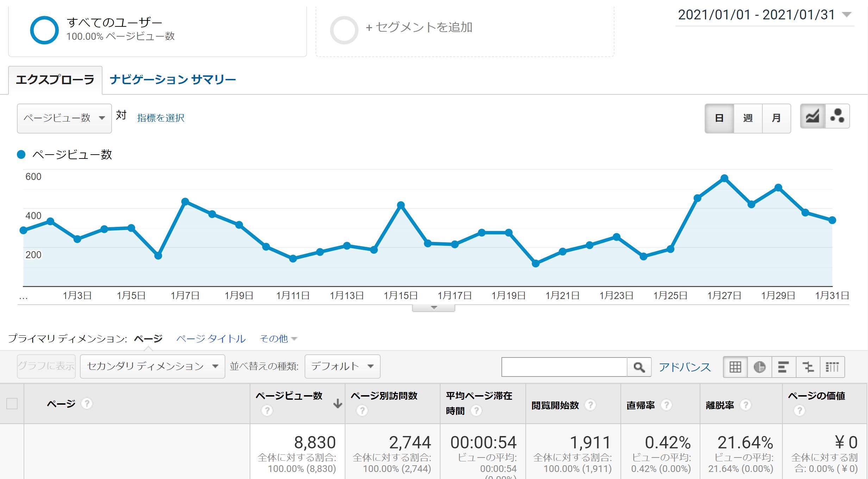Click the table search input field
Screen dimensions: 868x479
pyautogui.click(x=564, y=367)
